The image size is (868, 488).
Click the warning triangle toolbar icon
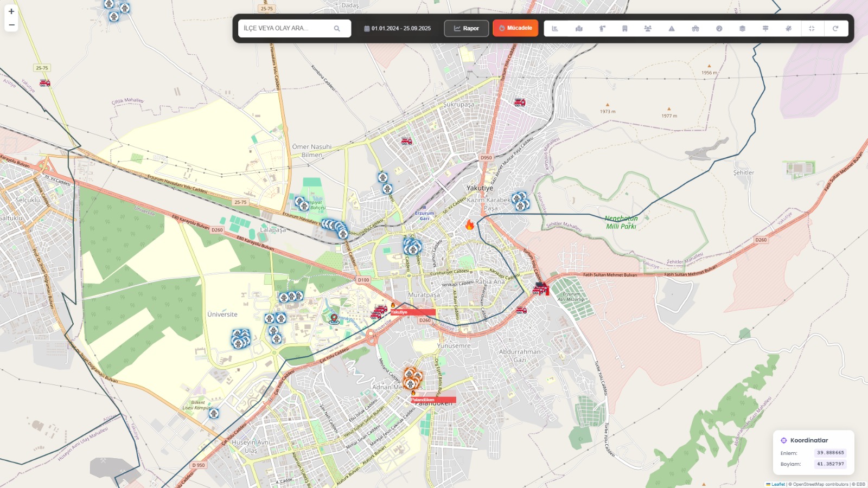tap(672, 28)
